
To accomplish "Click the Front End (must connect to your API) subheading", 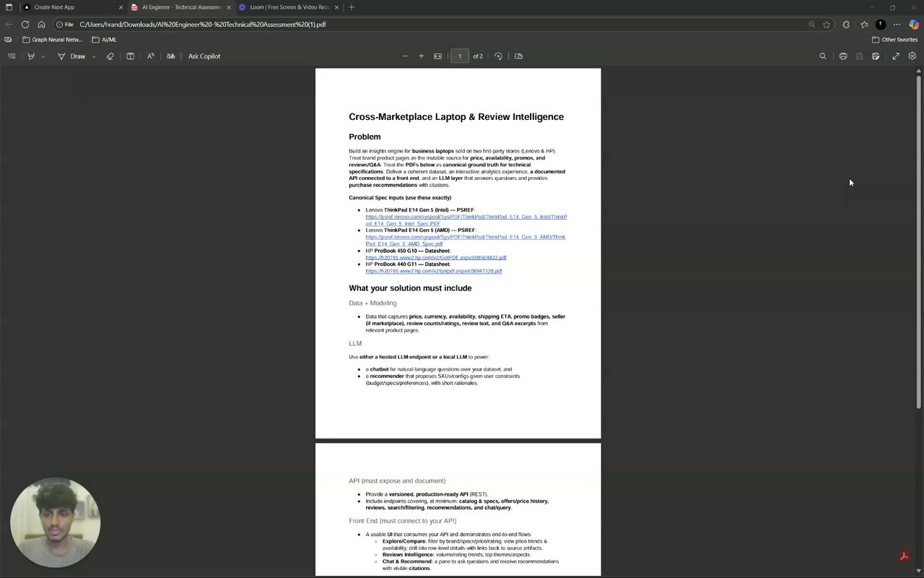I will coord(403,521).
